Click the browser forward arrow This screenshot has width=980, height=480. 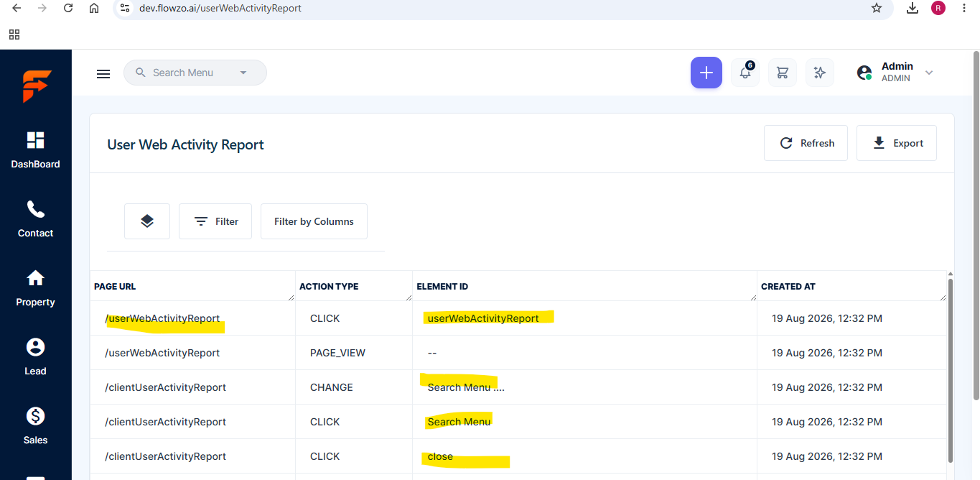point(42,8)
